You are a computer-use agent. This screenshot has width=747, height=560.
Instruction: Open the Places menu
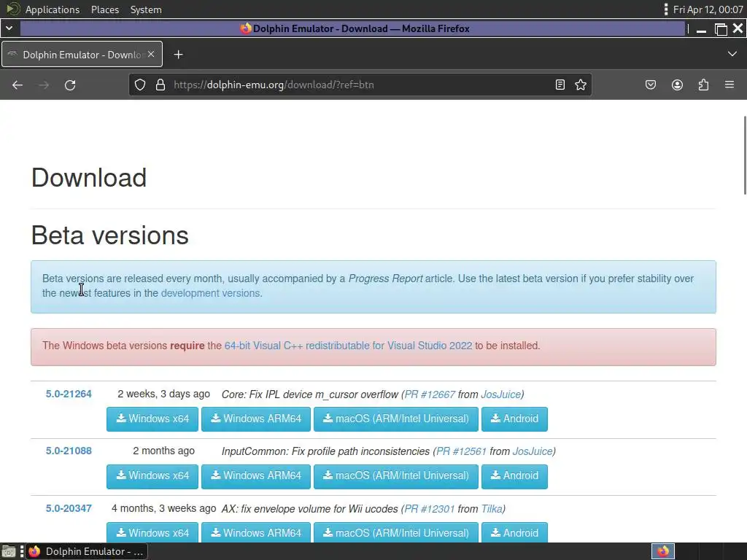[x=105, y=9]
